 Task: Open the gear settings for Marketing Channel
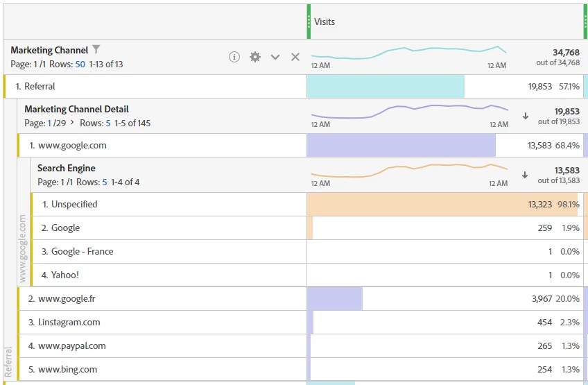255,57
